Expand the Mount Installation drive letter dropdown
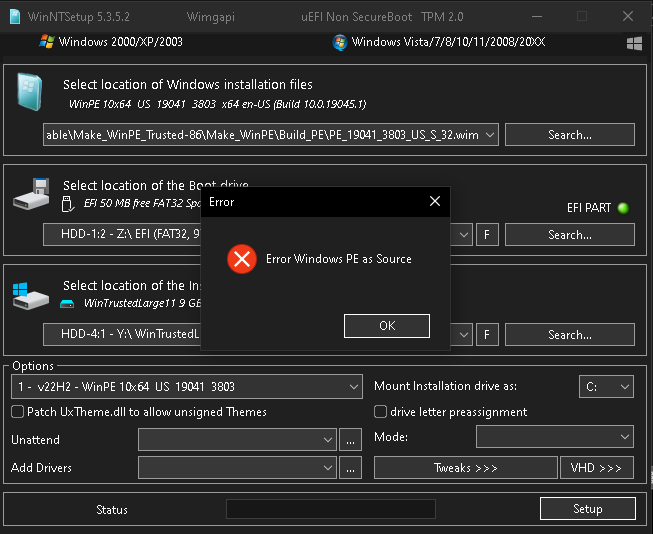Image resolution: width=653 pixels, height=534 pixels. [x=606, y=386]
